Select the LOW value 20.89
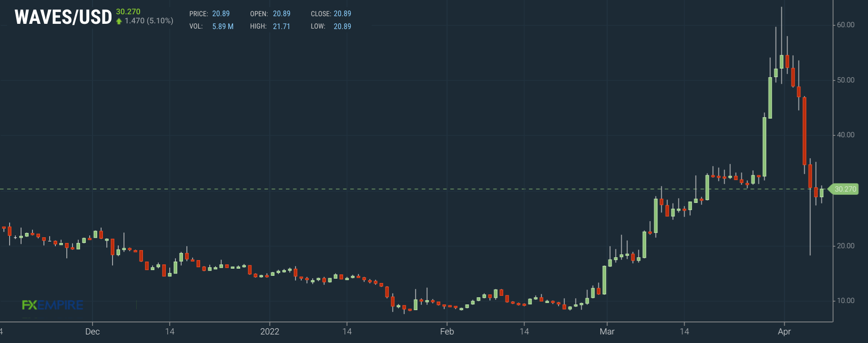This screenshot has width=868, height=343. (343, 27)
